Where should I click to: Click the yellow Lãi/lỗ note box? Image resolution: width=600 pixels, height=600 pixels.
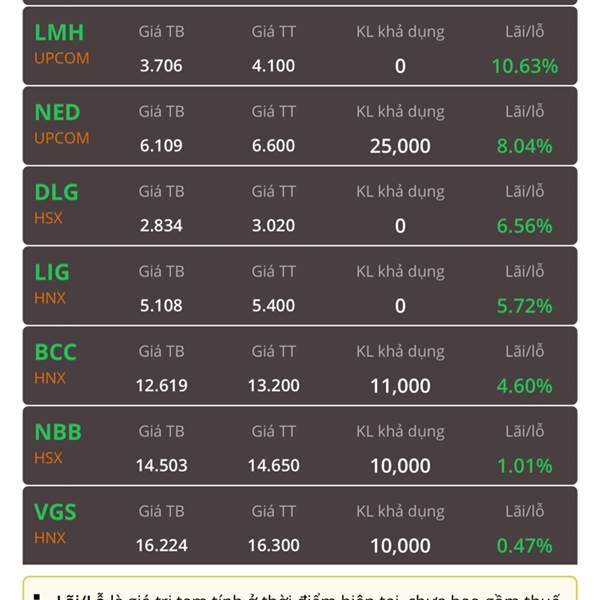point(300,588)
